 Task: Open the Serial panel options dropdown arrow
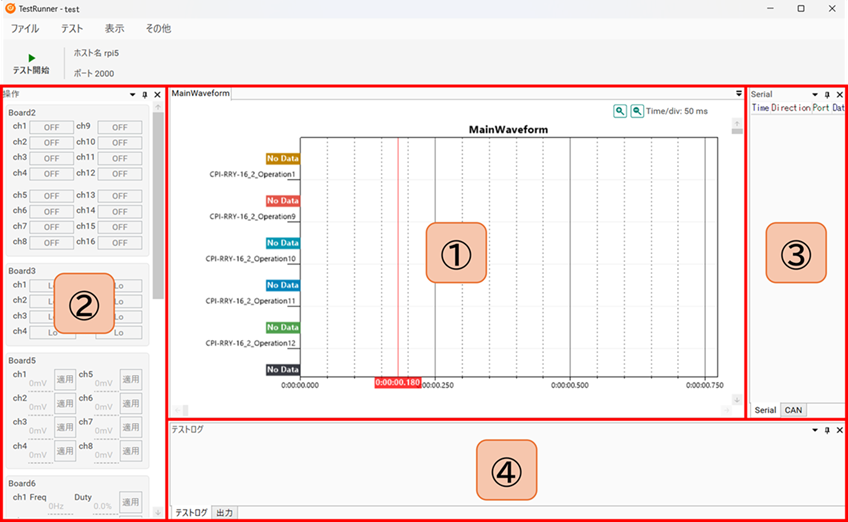[814, 94]
